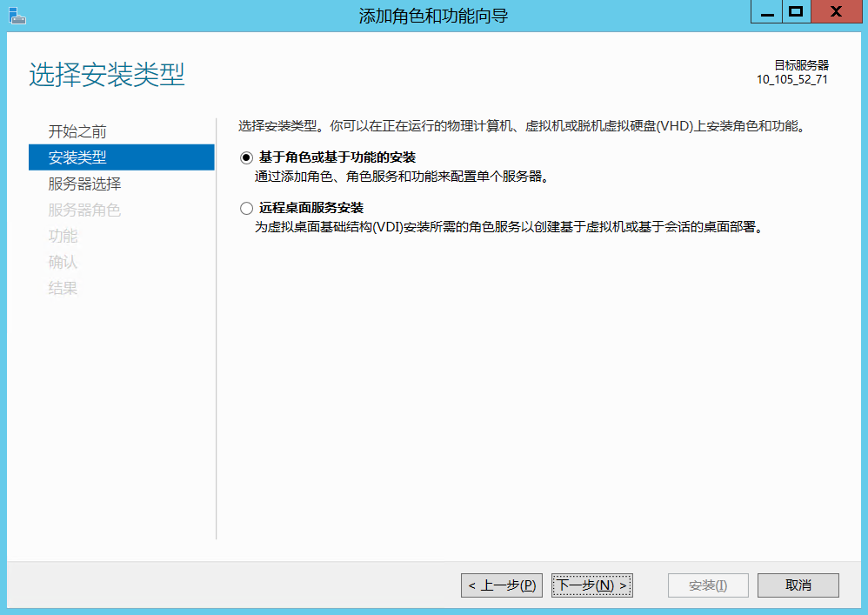Click the 取消 button
Screen dimensions: 868x615
(798, 585)
